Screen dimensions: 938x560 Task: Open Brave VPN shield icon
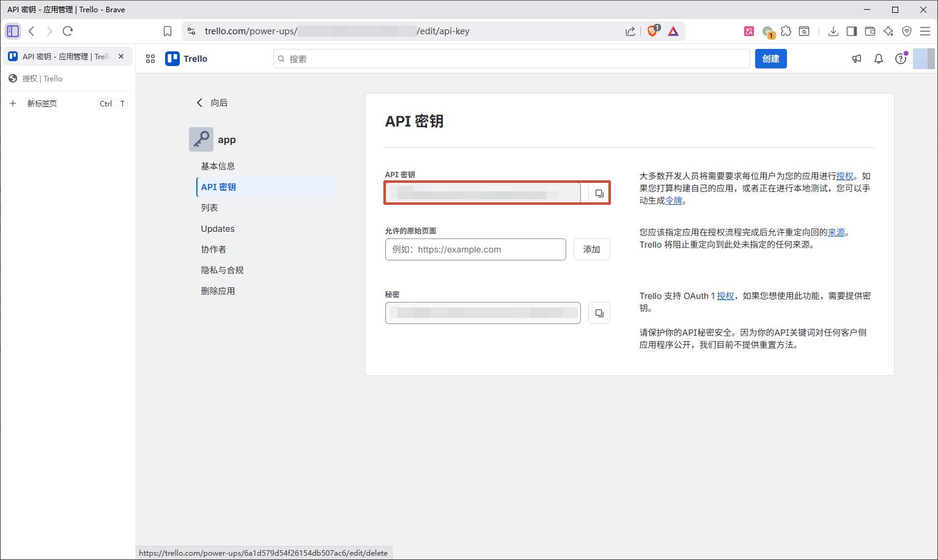(x=907, y=31)
